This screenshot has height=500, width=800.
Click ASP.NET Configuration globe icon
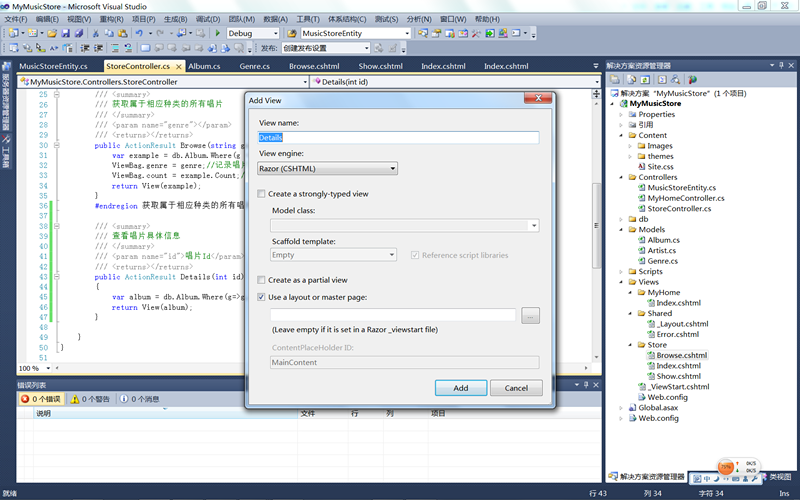click(692, 80)
